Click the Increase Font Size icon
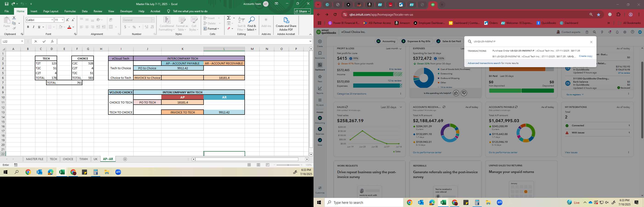Image resolution: width=644 pixels, height=207 pixels. click(x=67, y=20)
